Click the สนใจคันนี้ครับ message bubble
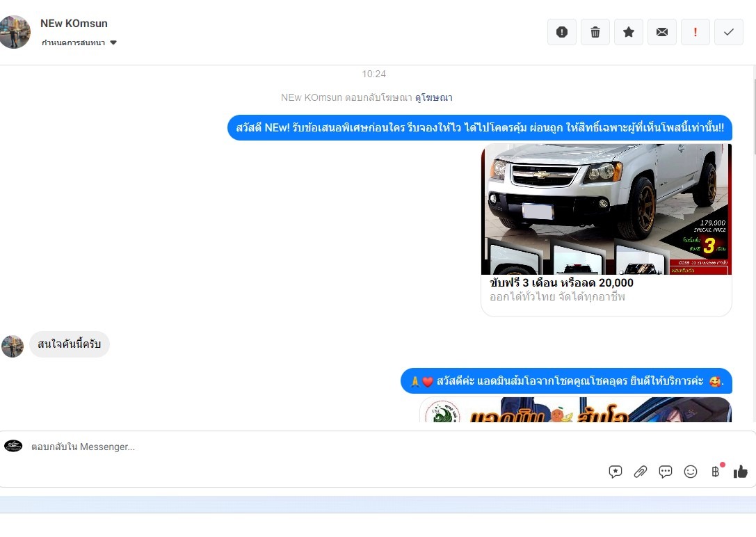The image size is (756, 537). pos(70,344)
